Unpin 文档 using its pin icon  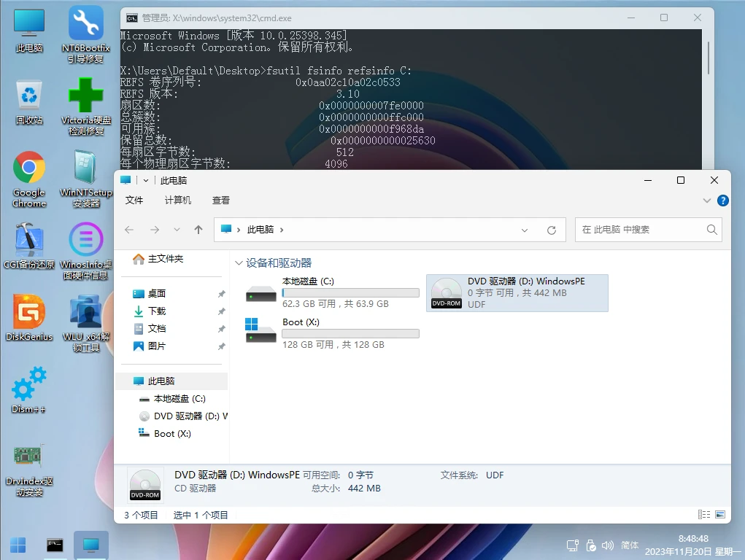coord(221,329)
